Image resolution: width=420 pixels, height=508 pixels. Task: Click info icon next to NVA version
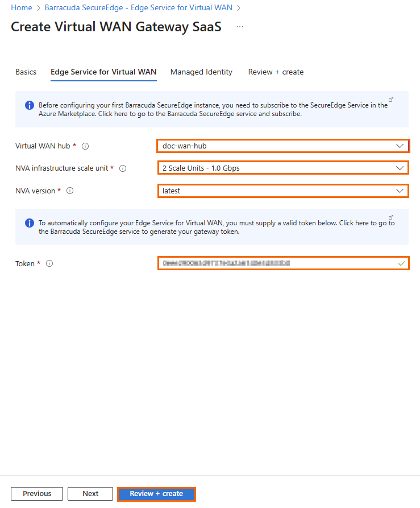click(70, 191)
